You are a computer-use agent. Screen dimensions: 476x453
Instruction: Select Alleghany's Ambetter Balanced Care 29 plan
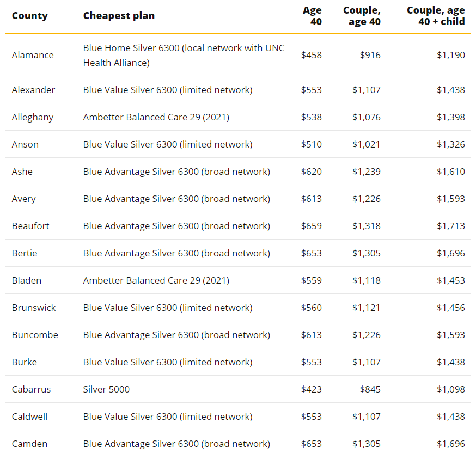point(156,117)
